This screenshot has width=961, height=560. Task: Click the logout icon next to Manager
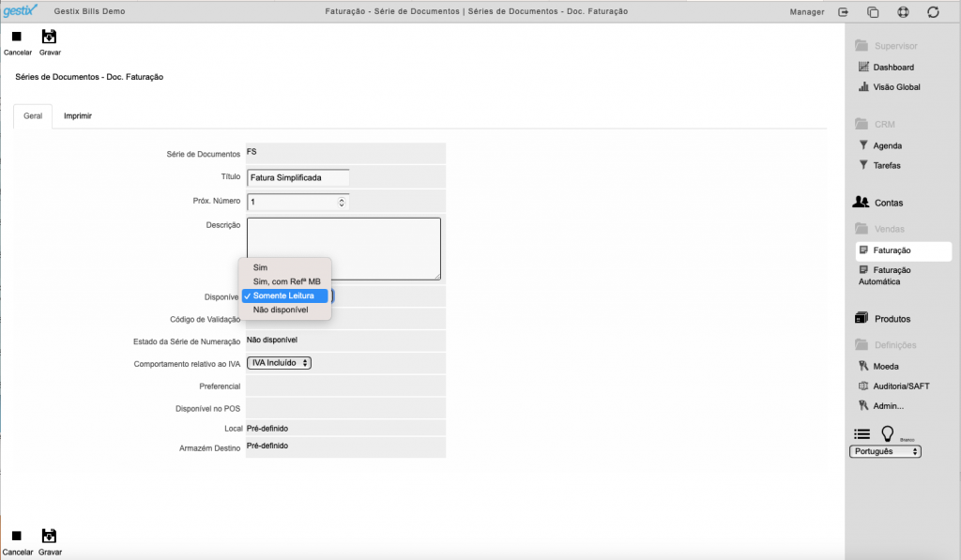coord(844,11)
